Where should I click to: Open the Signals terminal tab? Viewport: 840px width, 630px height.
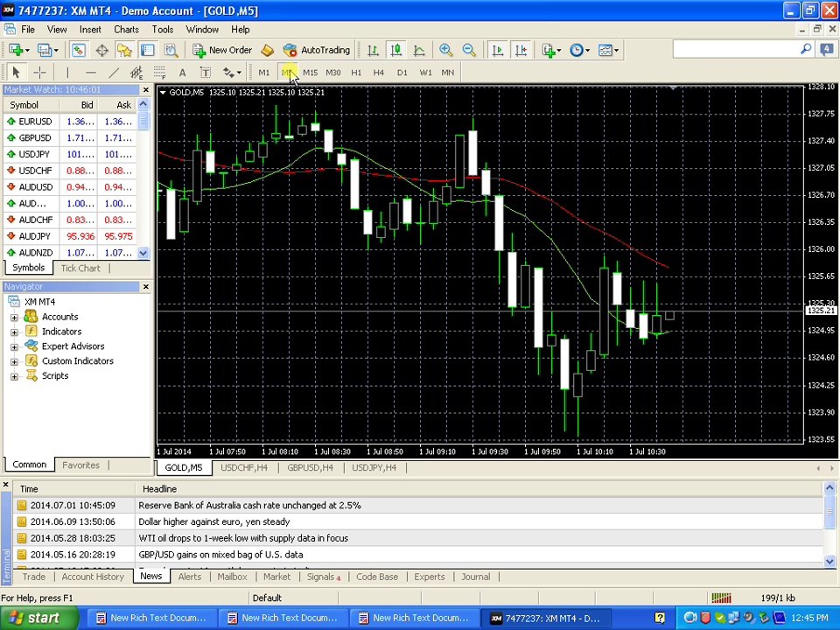click(x=323, y=577)
